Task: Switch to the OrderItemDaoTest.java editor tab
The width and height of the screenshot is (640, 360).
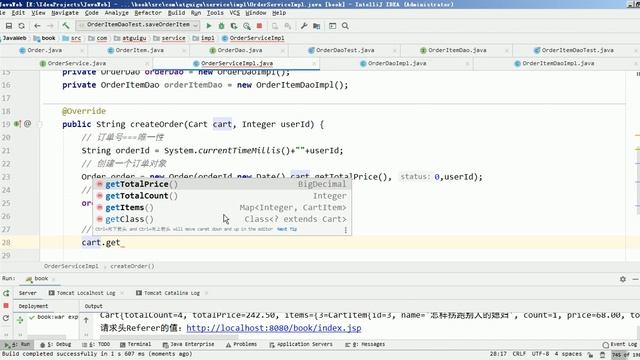Action: [x=577, y=50]
